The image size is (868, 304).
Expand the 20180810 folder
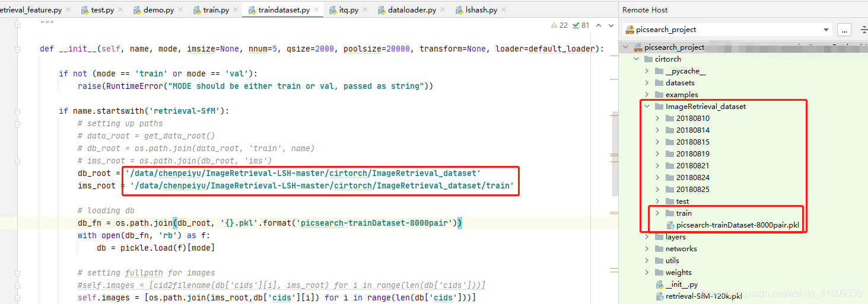click(657, 119)
